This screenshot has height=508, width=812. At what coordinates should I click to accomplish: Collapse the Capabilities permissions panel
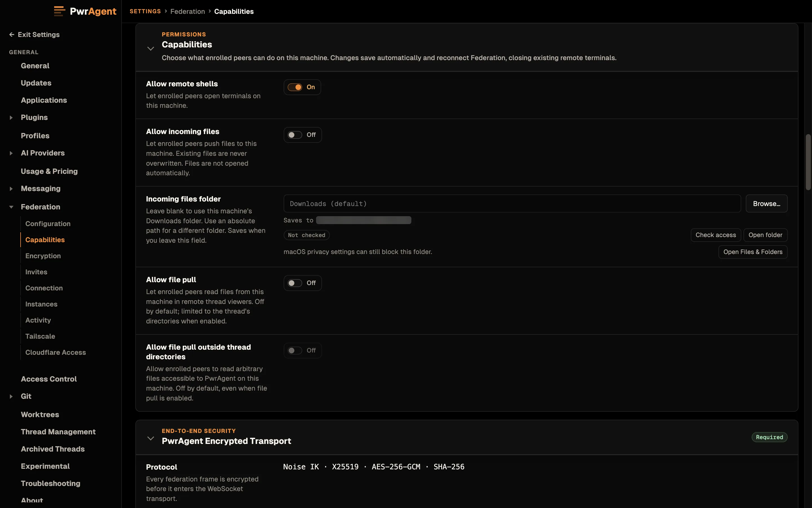pyautogui.click(x=151, y=49)
